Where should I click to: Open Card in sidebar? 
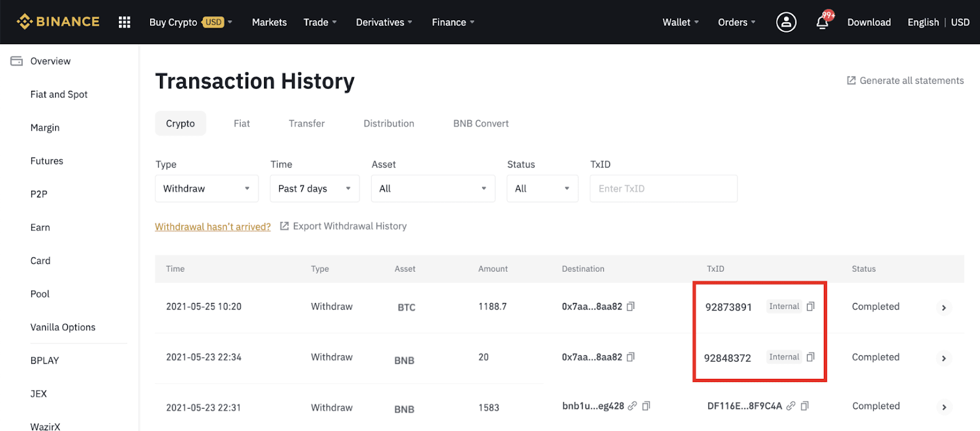40,261
